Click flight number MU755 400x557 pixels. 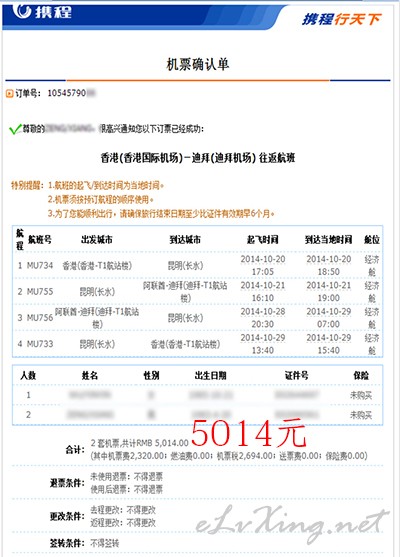40,292
